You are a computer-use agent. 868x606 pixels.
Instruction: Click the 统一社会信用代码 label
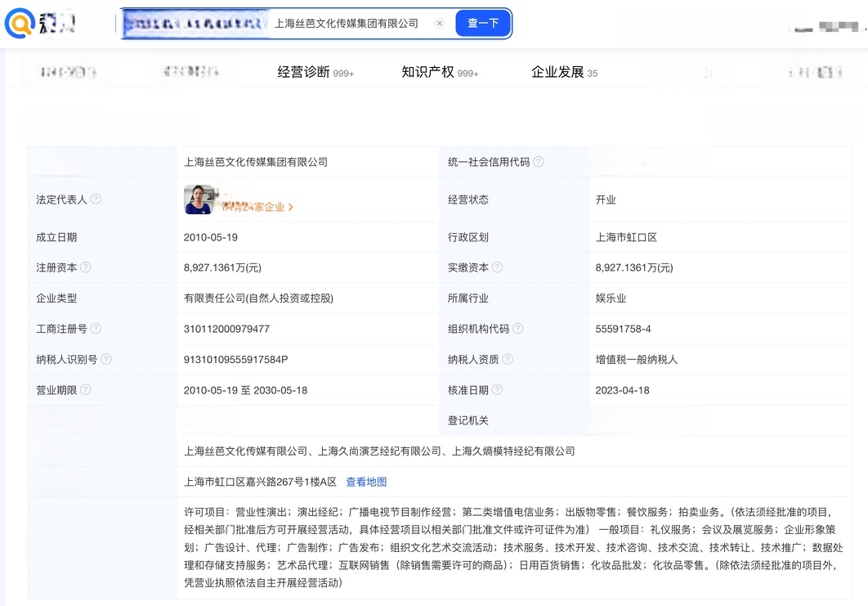tap(489, 162)
